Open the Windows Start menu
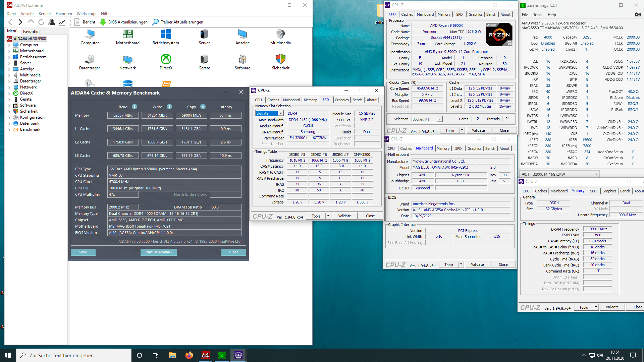 (x=8, y=355)
